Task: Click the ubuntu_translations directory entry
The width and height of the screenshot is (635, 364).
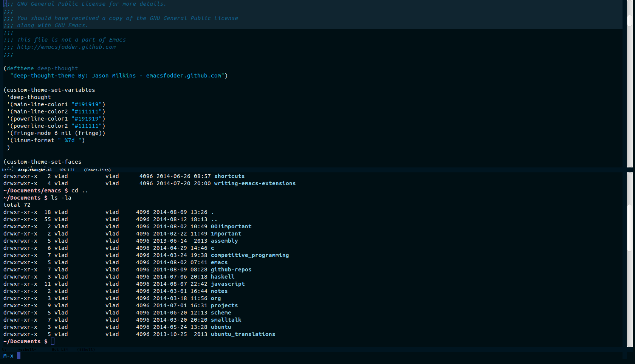Action: click(x=243, y=334)
